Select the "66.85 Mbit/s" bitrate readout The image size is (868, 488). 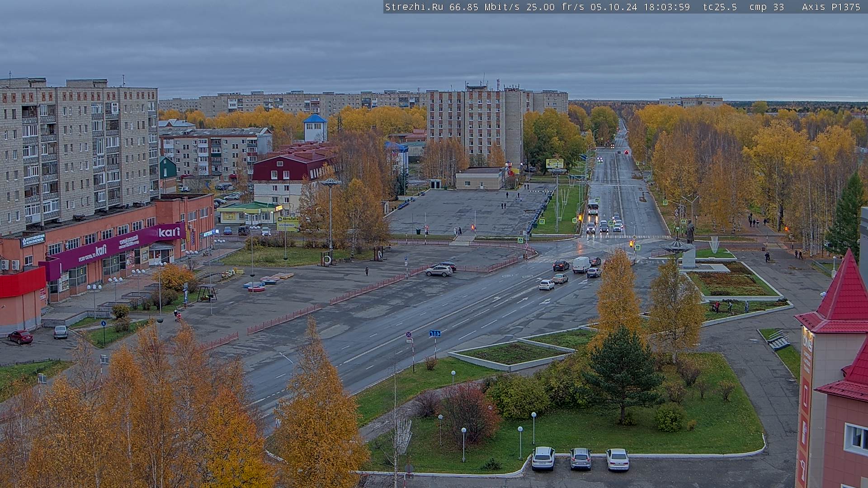pyautogui.click(x=485, y=7)
